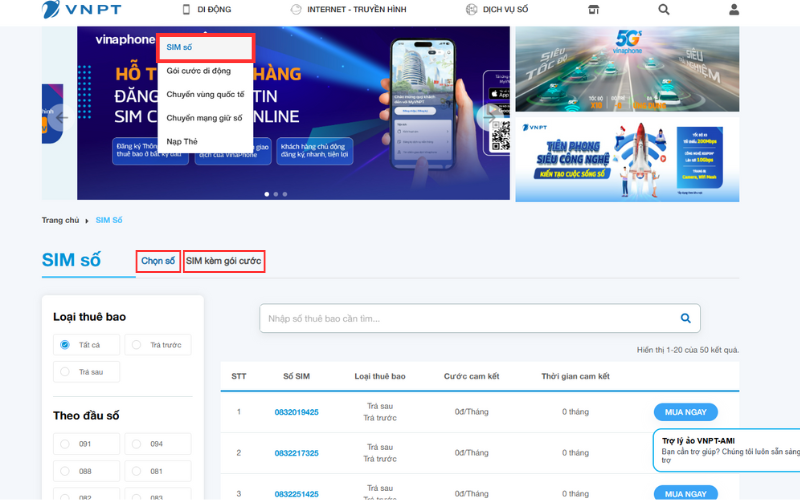Screen dimensions: 800x500
Task: Click MUA NGAY for 0832251425
Action: pyautogui.click(x=685, y=493)
